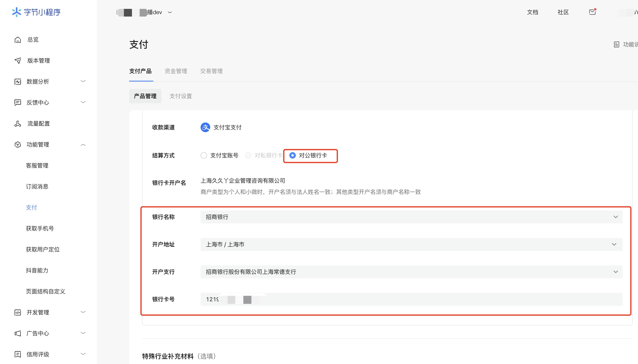The image size is (638, 364).
Task: Select the 支付宝账号 settlement radio button
Action: click(204, 156)
